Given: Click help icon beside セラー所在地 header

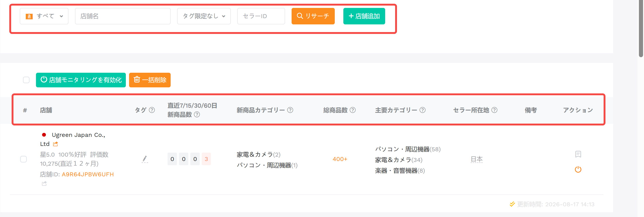Looking at the screenshot, I should (x=494, y=110).
